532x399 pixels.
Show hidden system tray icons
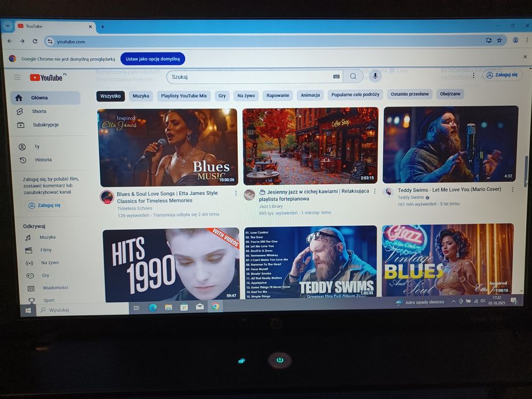click(x=453, y=302)
